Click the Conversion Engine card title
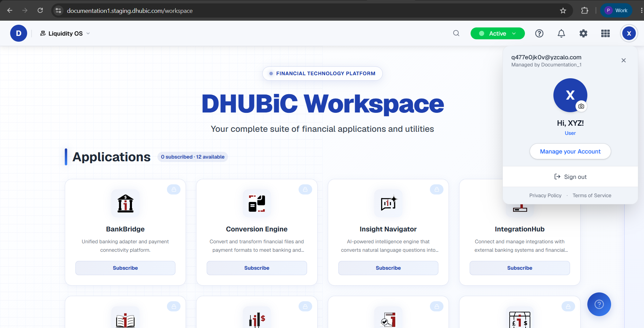 (257, 229)
